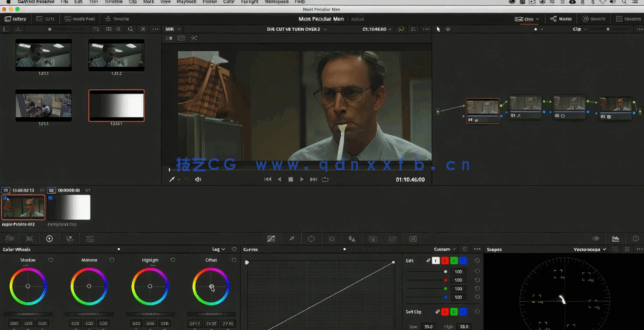Toggle highlight mode wand icon
This screenshot has height=330, width=644.
(194, 38)
